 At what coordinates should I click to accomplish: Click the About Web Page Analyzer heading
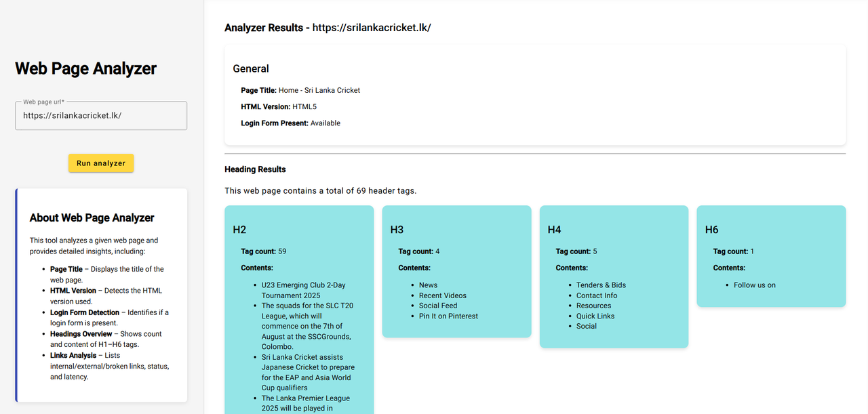(x=92, y=218)
